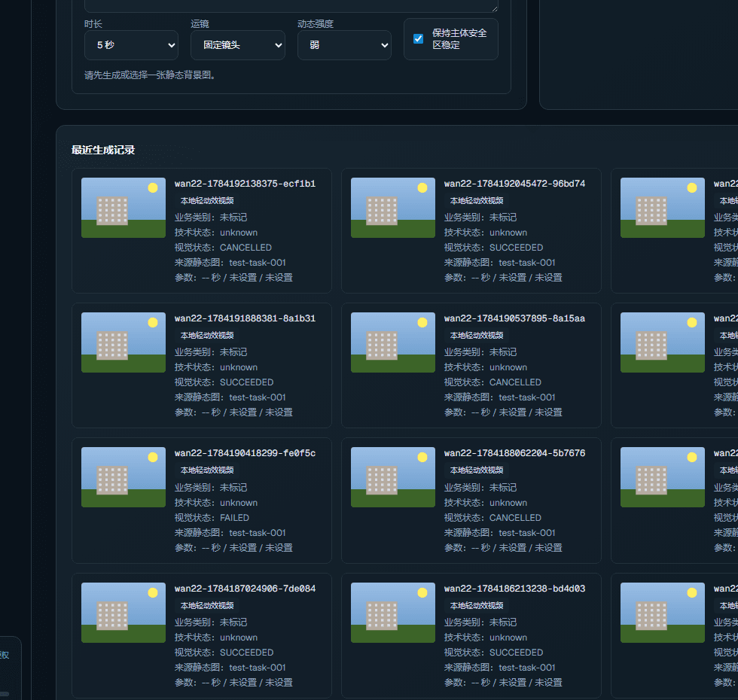
Task: Click 视觉状态: FAILED on record fe0f5c
Action: pos(212,518)
